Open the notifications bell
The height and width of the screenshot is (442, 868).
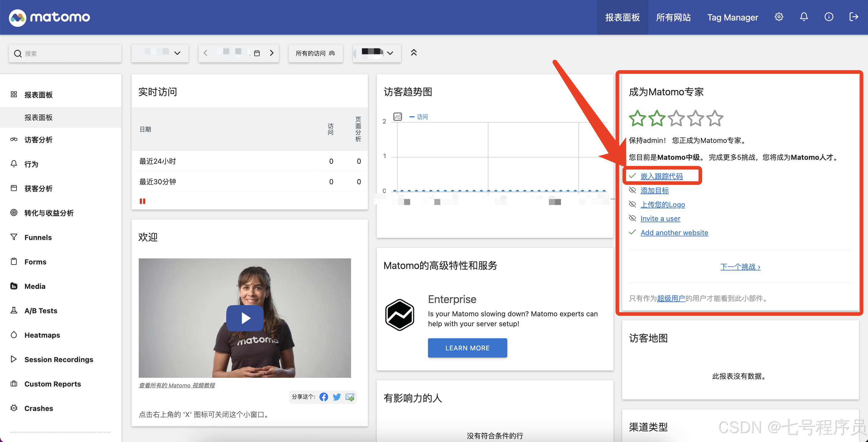tap(804, 17)
